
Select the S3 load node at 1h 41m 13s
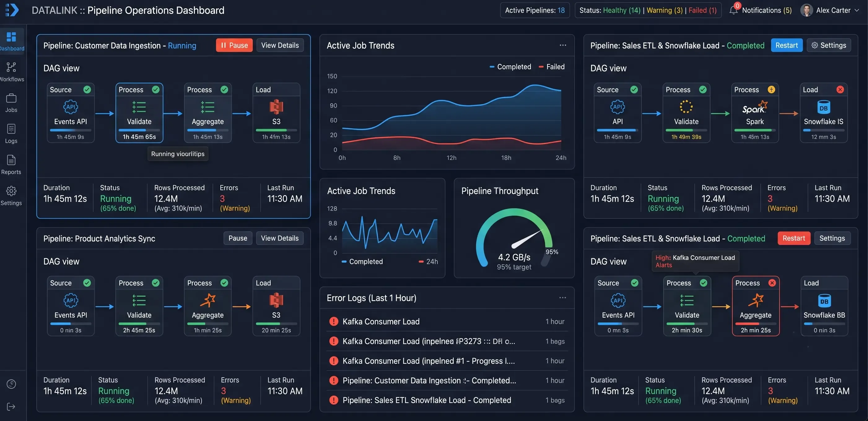coord(276,113)
